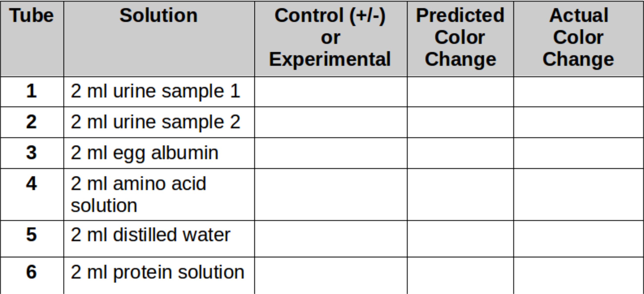Select empty Actual Color Change cell for urine sample 2
This screenshot has width=644, height=294.
point(578,122)
